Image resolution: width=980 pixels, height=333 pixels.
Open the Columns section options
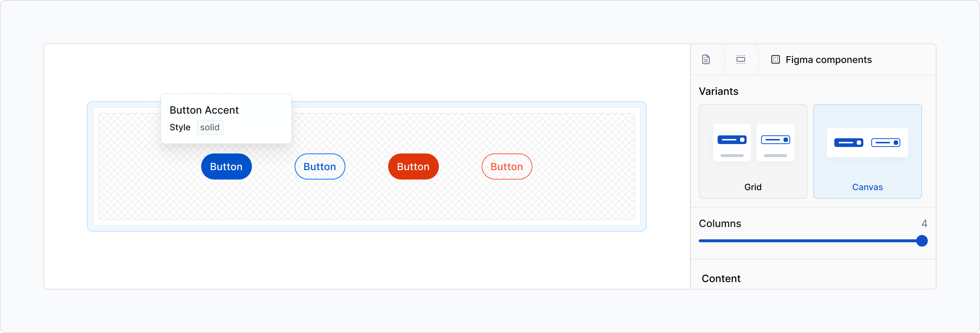[x=720, y=224]
